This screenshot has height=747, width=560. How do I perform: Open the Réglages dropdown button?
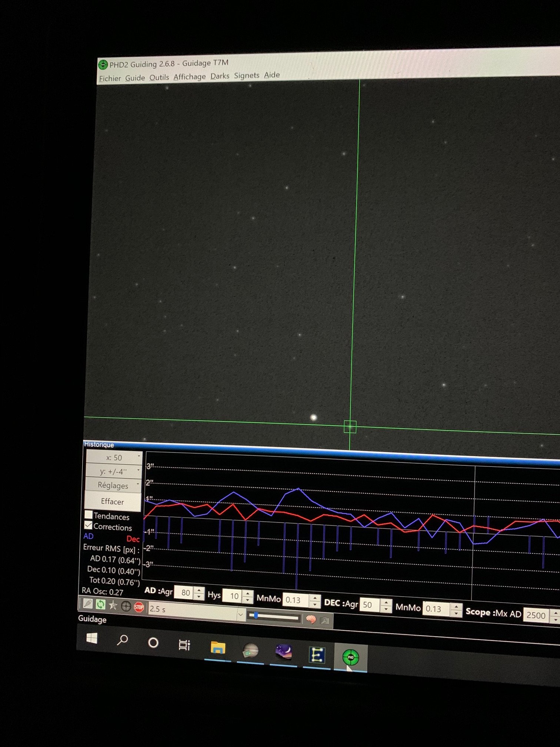(113, 485)
